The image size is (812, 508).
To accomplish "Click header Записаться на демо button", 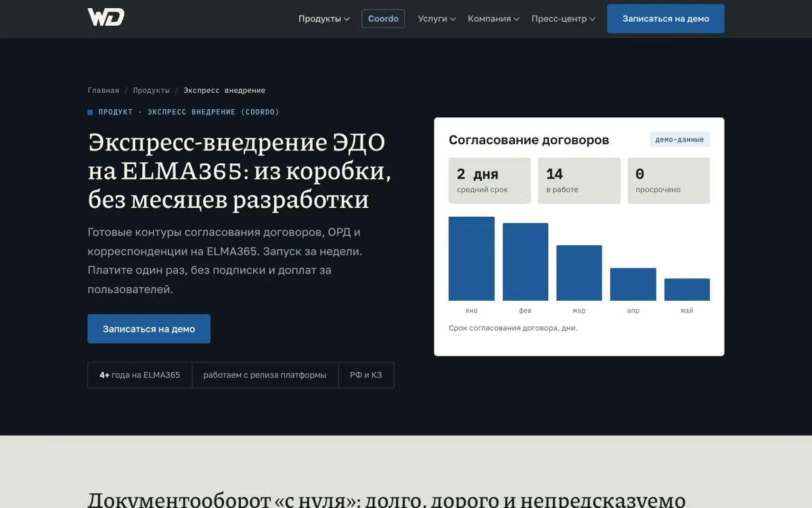I will tap(666, 19).
